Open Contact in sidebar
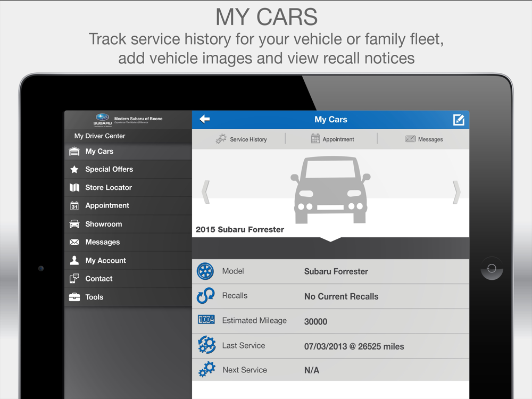Screen dimensions: 532x399 click(128, 279)
